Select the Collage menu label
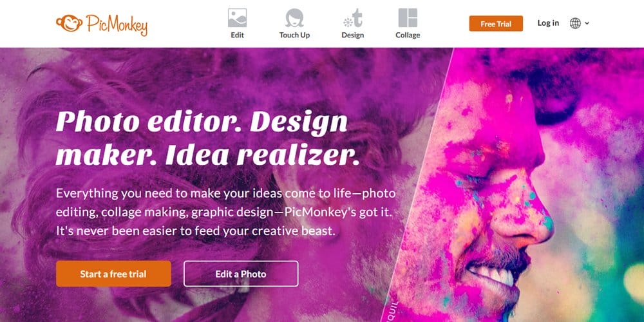This screenshot has height=322, width=644. 408,35
